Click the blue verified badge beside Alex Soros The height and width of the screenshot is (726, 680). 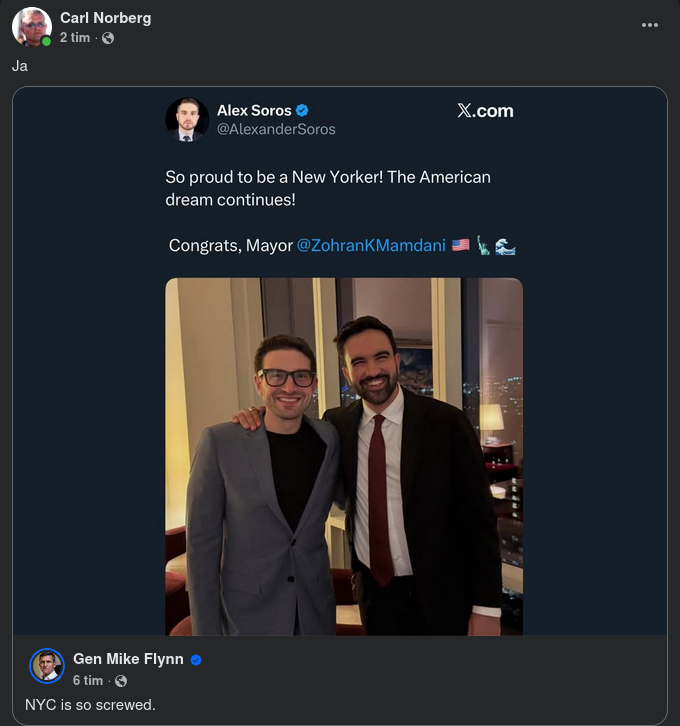(303, 111)
